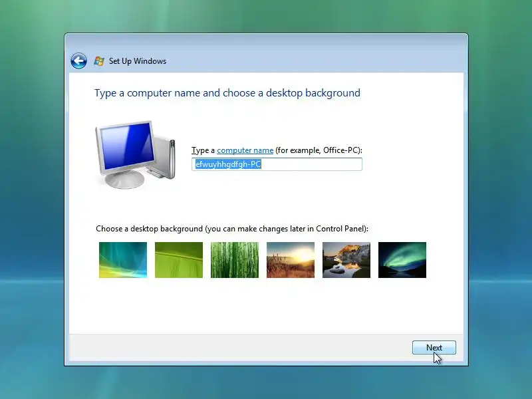Click the 'Set Up Windows' title text
The height and width of the screenshot is (399, 532).
click(x=138, y=61)
